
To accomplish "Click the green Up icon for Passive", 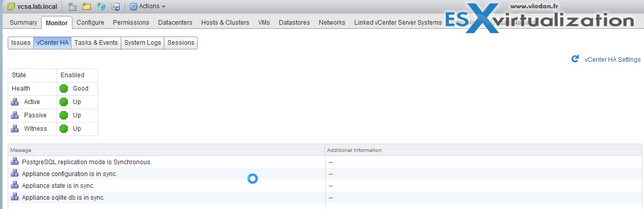I will tap(64, 115).
